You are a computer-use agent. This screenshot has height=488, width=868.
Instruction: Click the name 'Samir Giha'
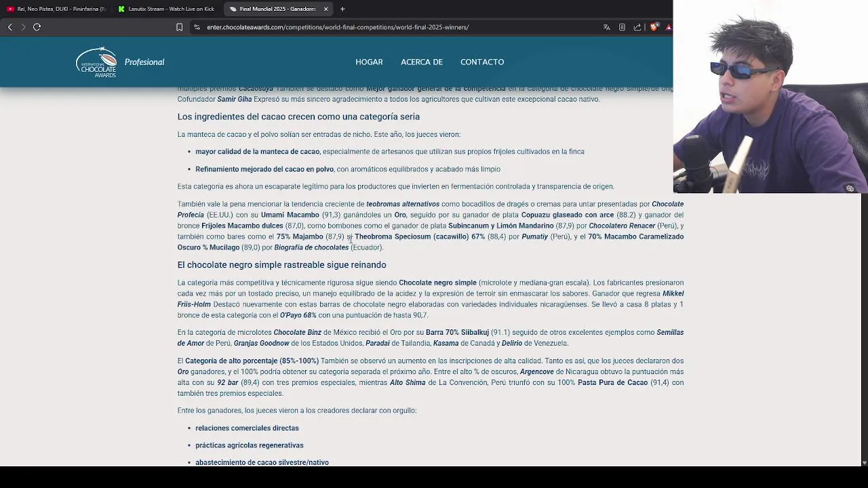pos(234,99)
